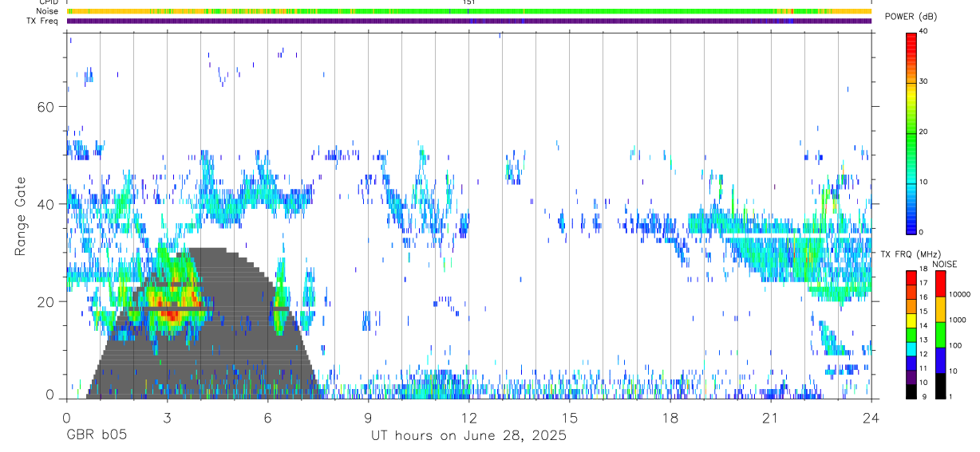Click the 9 tick on UT hours axis
The height and width of the screenshot is (452, 980).
pos(368,417)
